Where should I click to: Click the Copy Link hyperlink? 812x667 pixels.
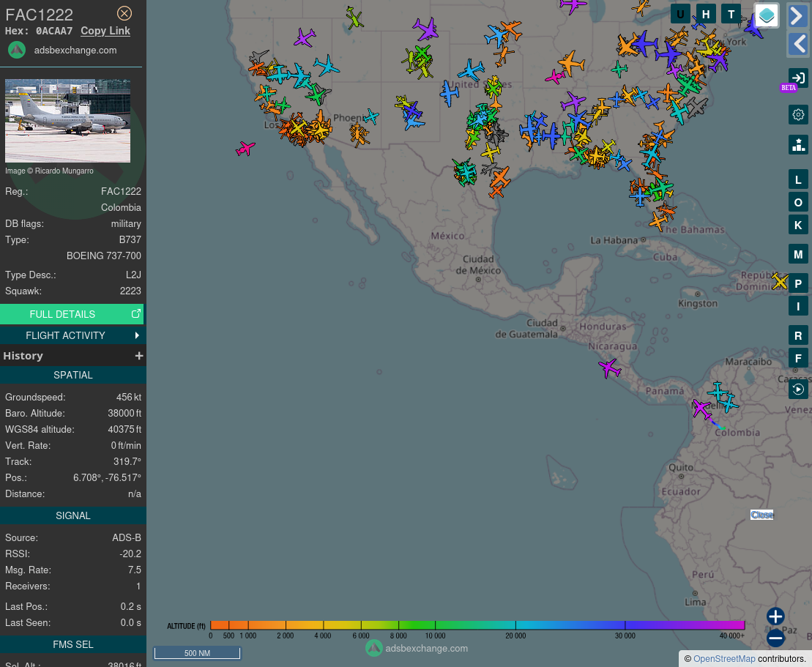[x=105, y=31]
